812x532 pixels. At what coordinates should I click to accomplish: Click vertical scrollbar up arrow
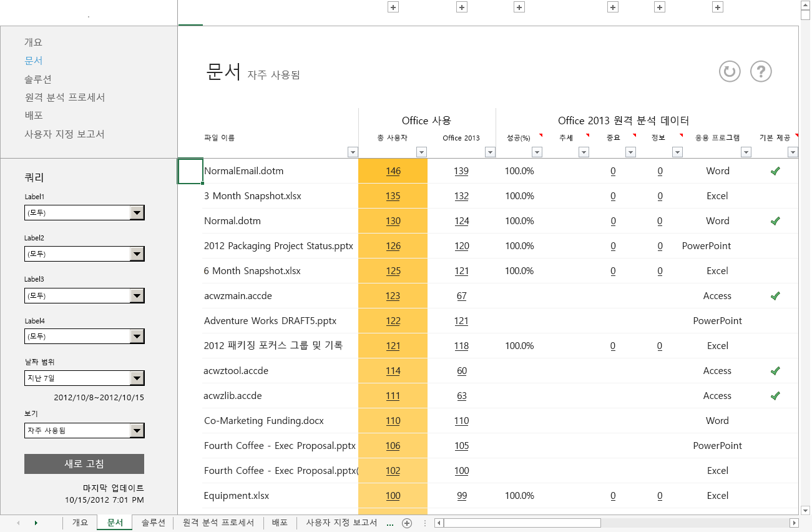click(806, 5)
